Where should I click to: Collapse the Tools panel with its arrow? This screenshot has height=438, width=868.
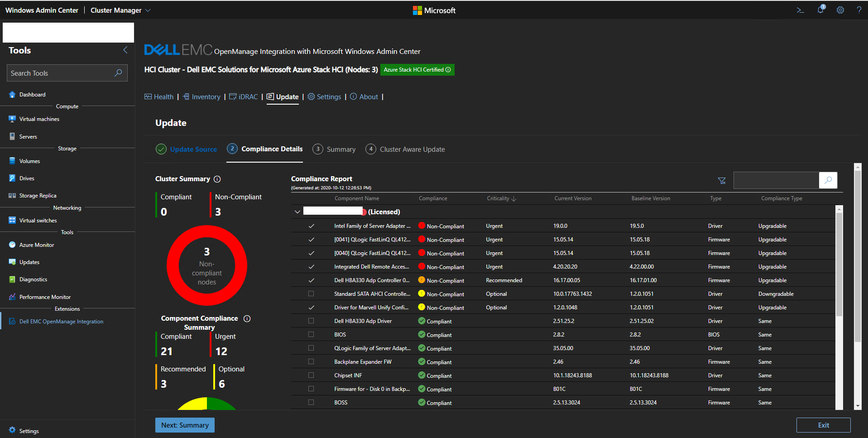click(125, 50)
